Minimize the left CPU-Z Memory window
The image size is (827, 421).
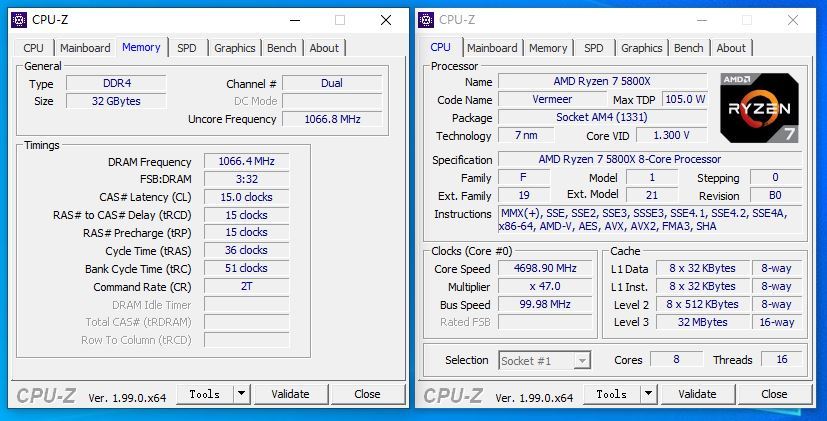[295, 20]
